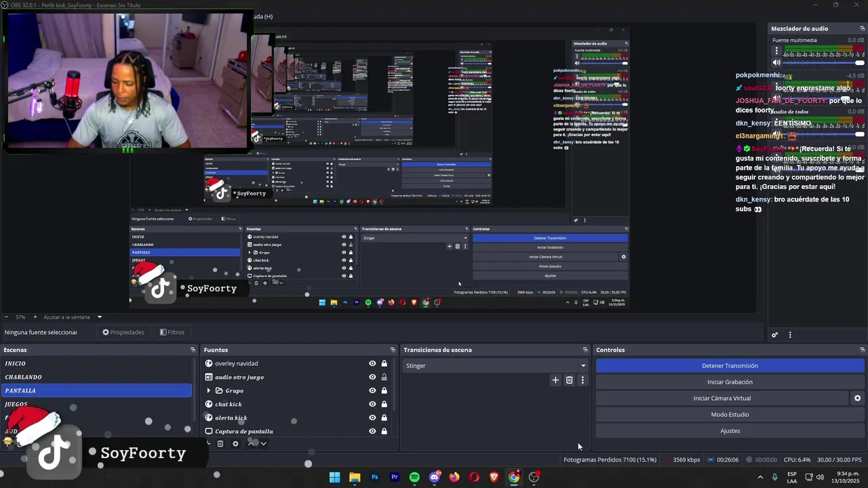
Task: Toggle visibility of Captura de pantalla source
Action: tap(372, 431)
